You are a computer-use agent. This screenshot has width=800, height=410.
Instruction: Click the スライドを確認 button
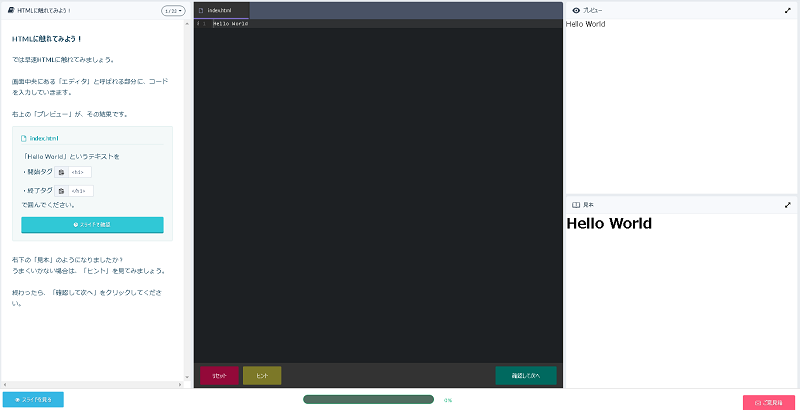[x=92, y=225]
